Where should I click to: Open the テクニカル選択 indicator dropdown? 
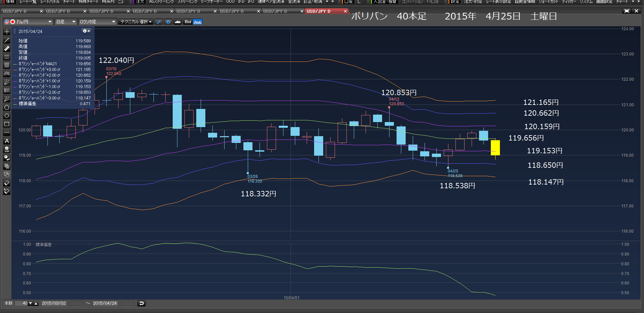136,22
